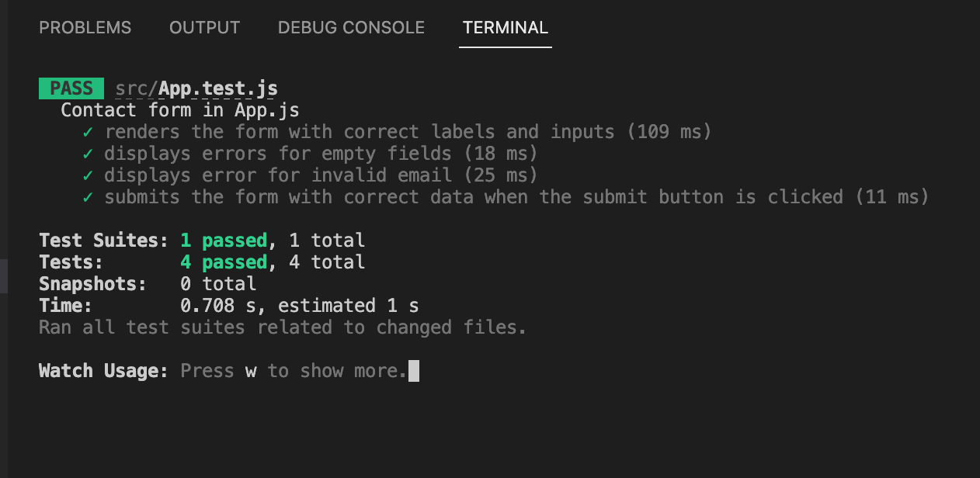Click checkmark beside 'displays errors for empty fields'

(88, 154)
